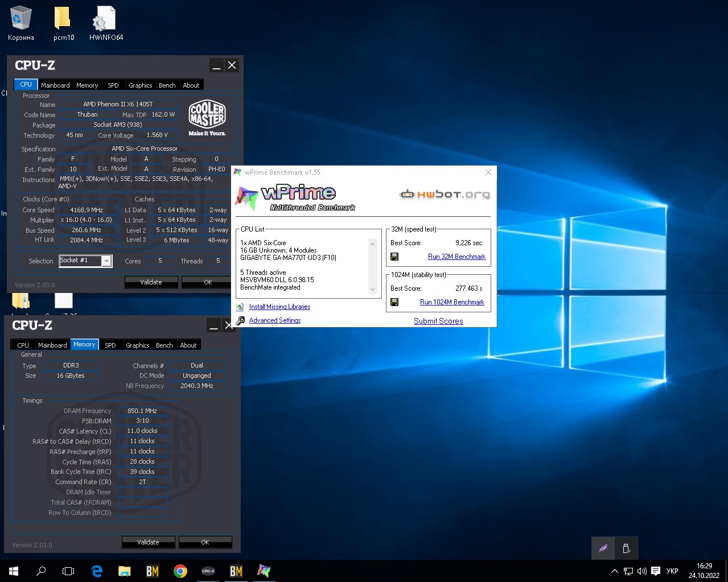Click the NB Frequency value 2040.3 MHz
The width and height of the screenshot is (728, 582).
tap(197, 386)
